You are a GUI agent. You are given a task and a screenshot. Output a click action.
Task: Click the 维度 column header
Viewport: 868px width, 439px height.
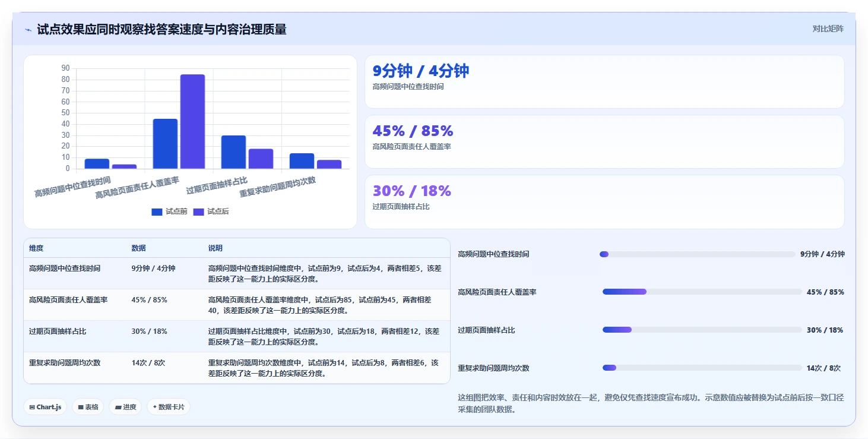pyautogui.click(x=36, y=248)
